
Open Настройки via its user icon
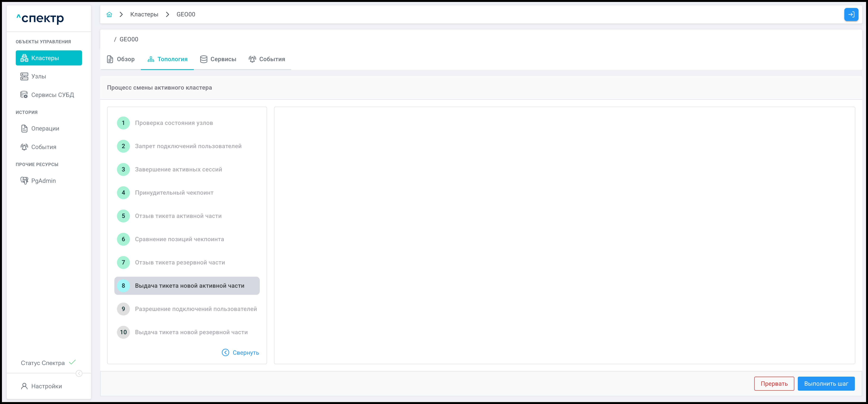click(x=24, y=386)
